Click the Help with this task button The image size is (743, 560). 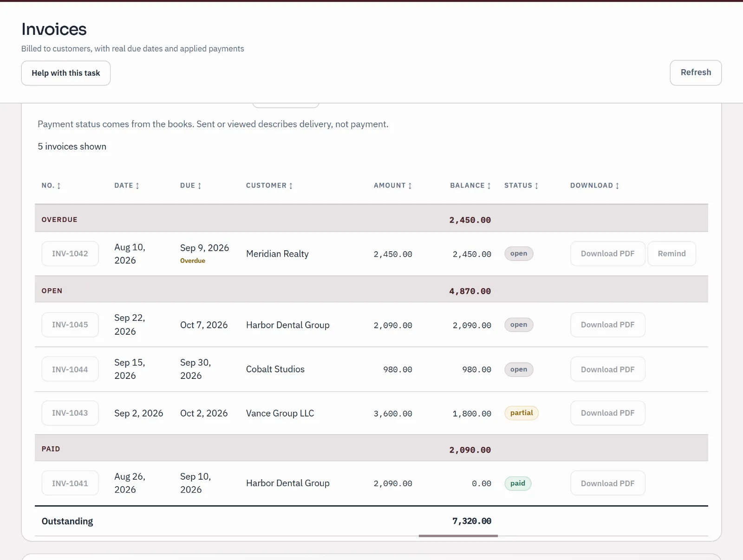pyautogui.click(x=66, y=73)
